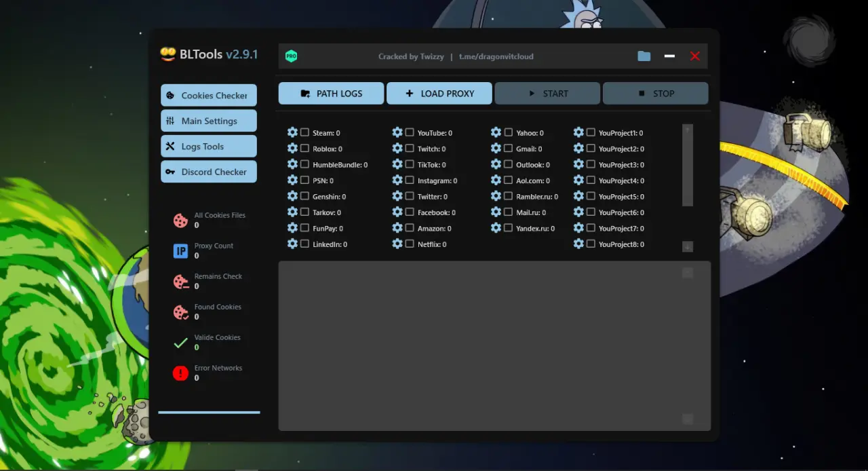This screenshot has width=868, height=471.
Task: Open settings gear for YouProject1
Action: [578, 132]
